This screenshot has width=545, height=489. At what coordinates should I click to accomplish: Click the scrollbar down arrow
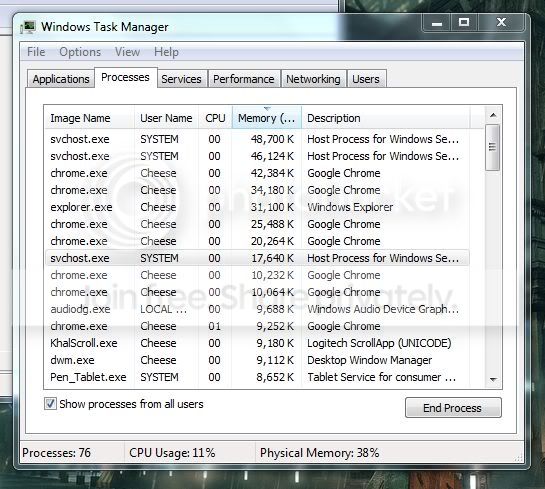493,380
